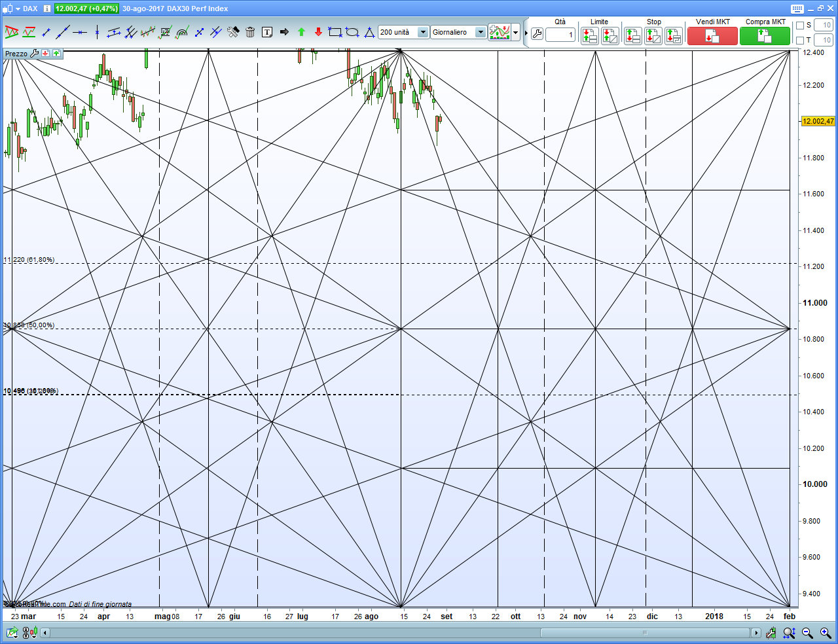The width and height of the screenshot is (838, 644).
Task: Select the ellipse drawing tool
Action: click(352, 32)
